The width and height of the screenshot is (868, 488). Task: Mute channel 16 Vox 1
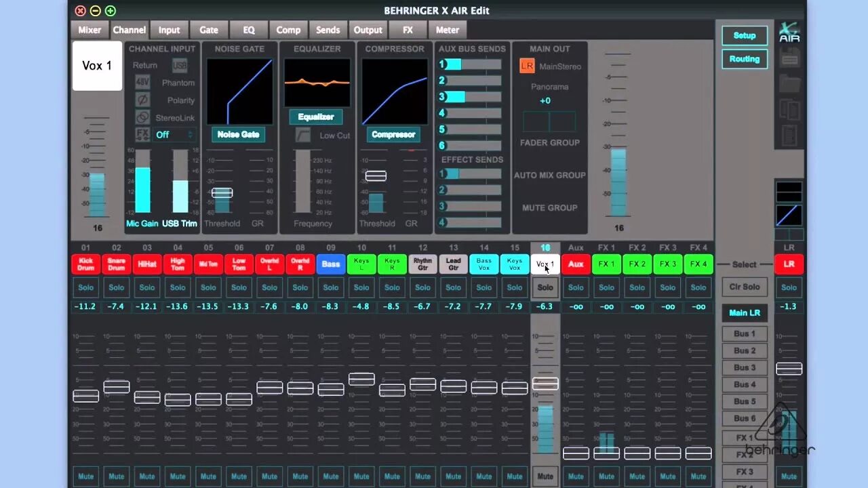545,476
